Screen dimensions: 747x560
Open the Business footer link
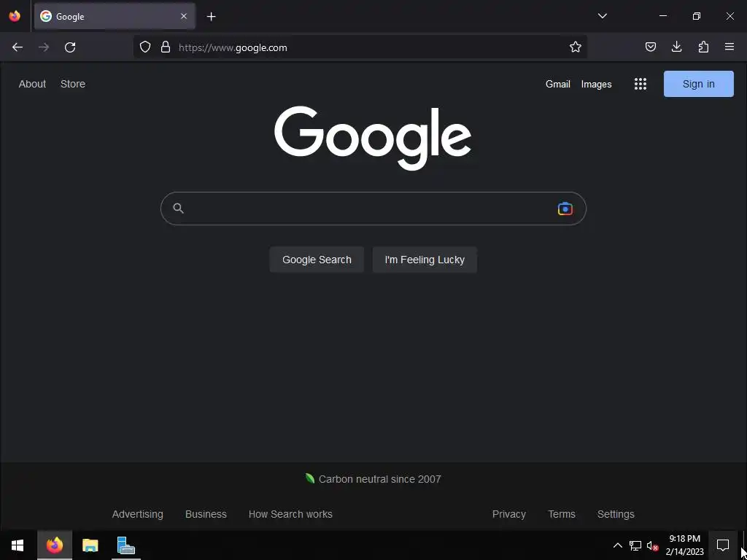[206, 514]
